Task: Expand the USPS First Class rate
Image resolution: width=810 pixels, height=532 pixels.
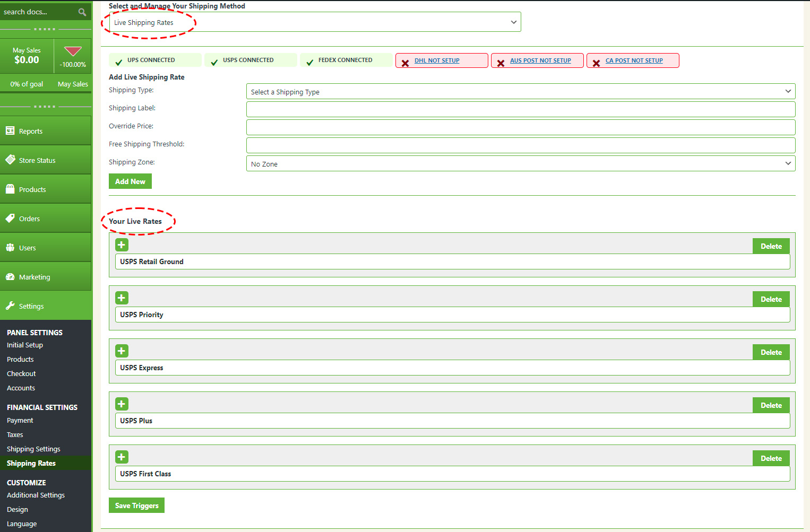Action: point(122,457)
